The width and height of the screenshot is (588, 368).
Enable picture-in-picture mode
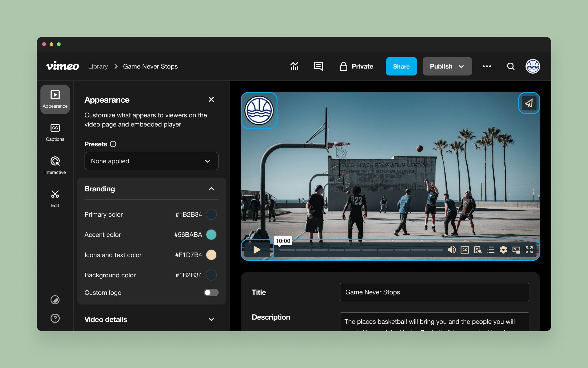tap(516, 250)
